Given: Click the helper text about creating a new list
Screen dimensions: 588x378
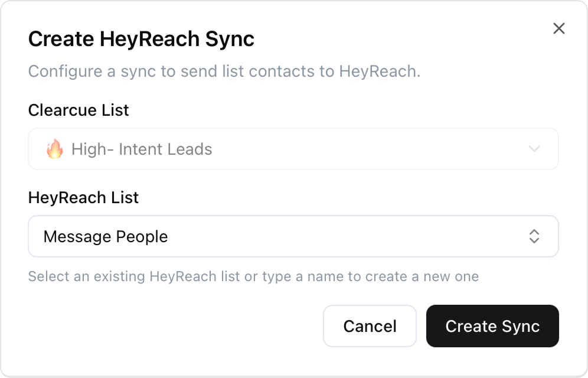Looking at the screenshot, I should tap(254, 276).
